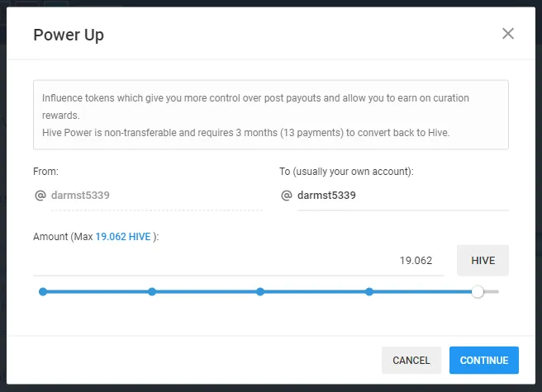Viewport: 542px width, 392px height.
Task: Click the Amount label text
Action: 63,237
